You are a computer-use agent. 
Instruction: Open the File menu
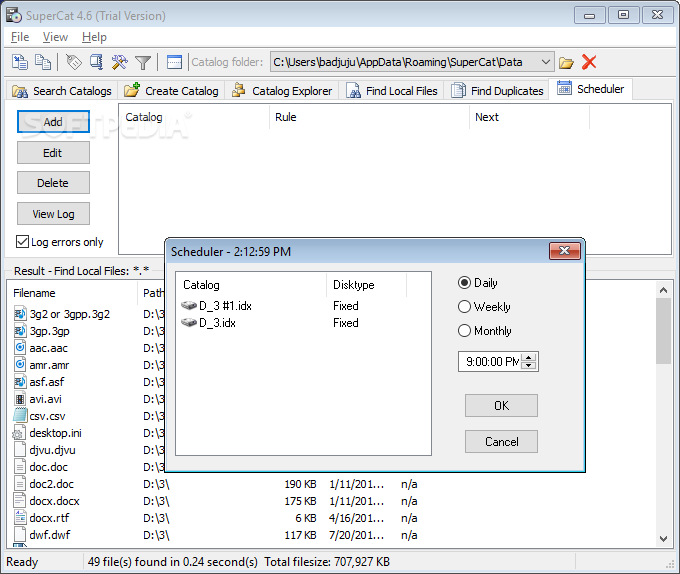click(20, 37)
